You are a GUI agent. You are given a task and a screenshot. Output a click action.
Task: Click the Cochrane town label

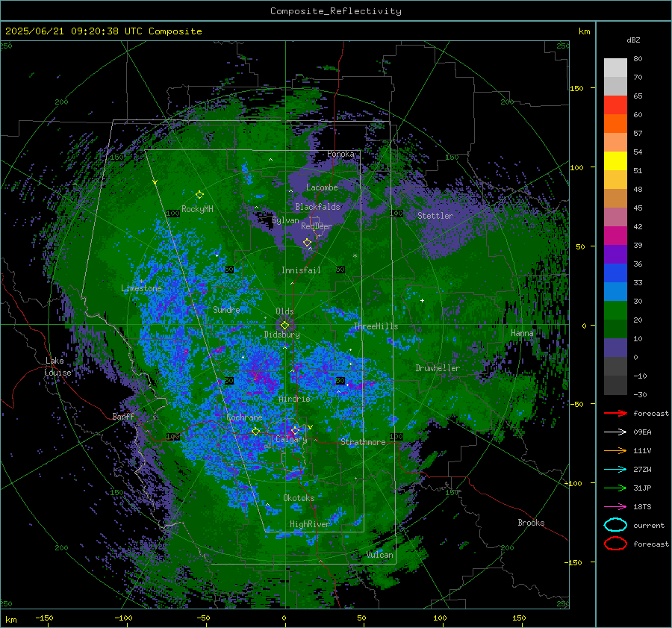[244, 417]
